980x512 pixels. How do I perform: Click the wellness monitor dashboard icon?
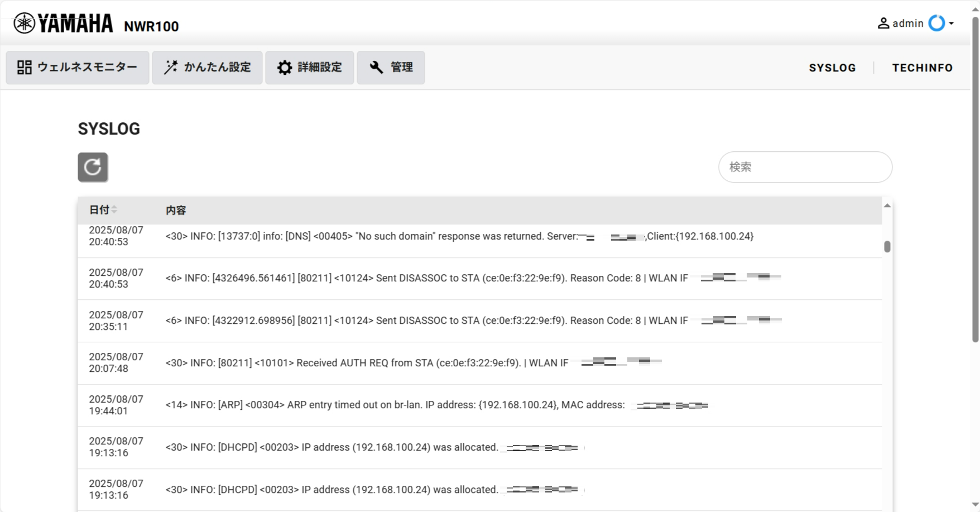(25, 68)
